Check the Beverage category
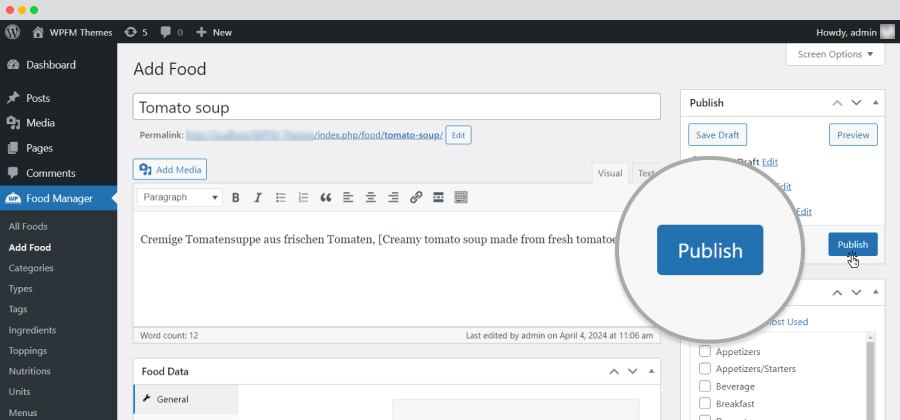 tap(704, 386)
